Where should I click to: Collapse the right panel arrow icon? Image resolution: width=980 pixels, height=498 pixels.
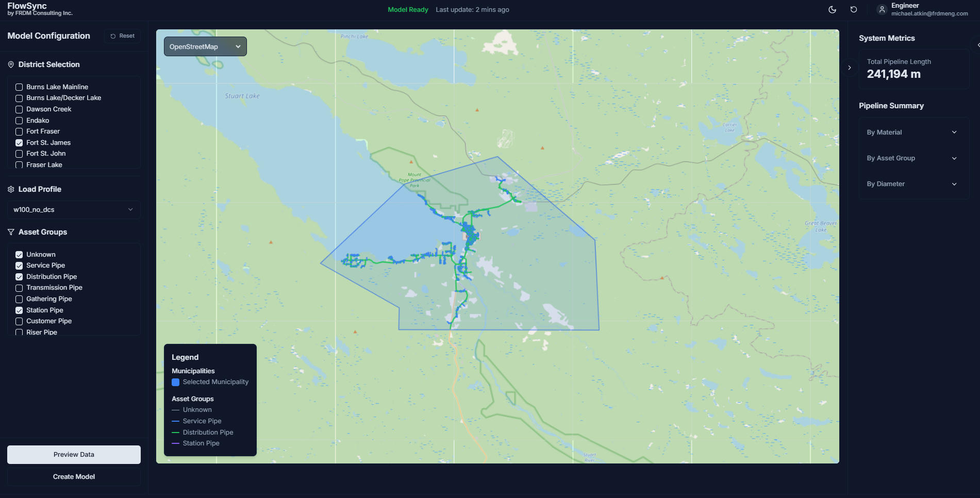click(x=850, y=68)
